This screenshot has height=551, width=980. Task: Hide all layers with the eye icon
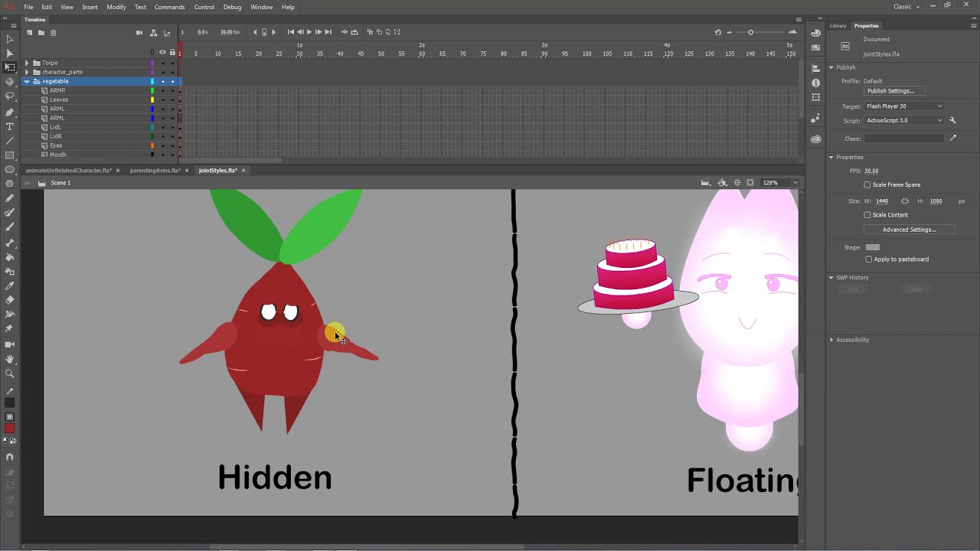coord(162,52)
